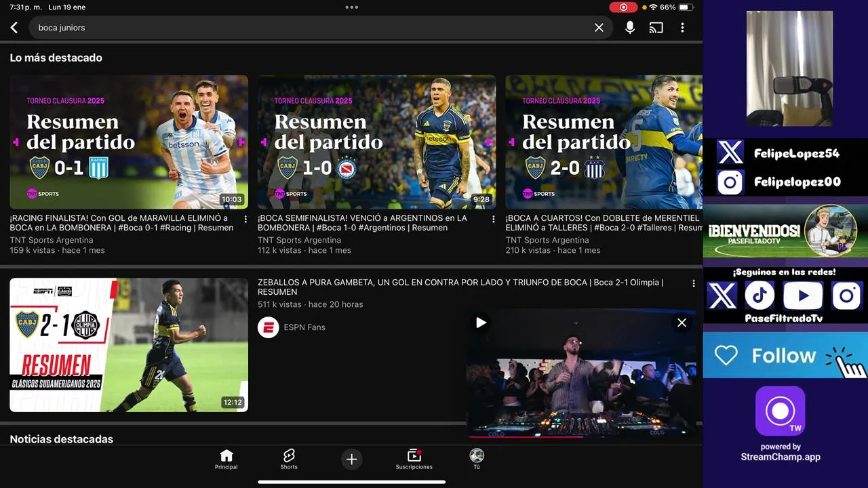Open the ¡BOCA SEMIFINALISTA! video title
Screen dimensions: 868x488
coord(362,223)
